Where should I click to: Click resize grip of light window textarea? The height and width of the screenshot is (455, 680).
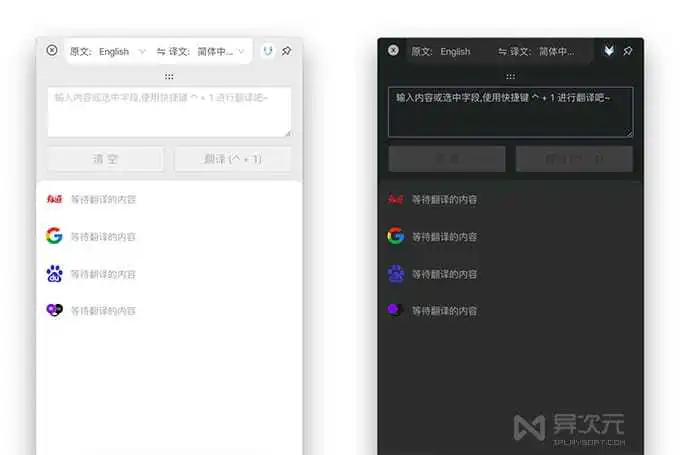(x=288, y=134)
